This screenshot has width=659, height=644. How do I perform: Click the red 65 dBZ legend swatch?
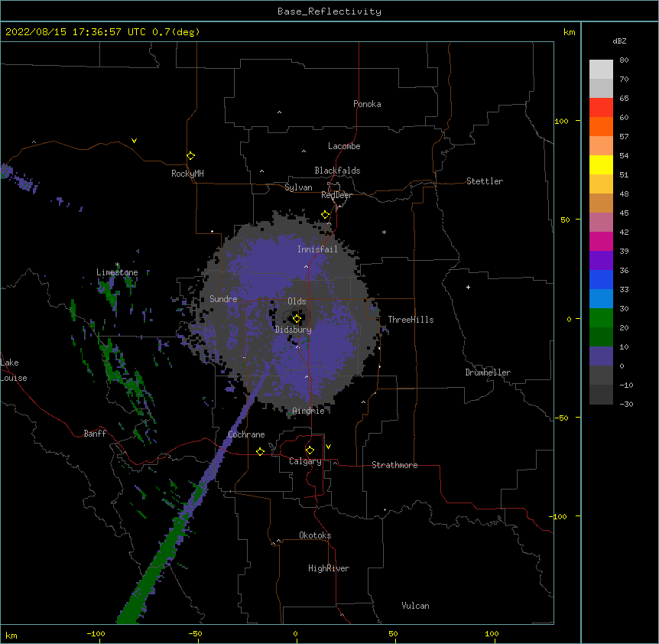pos(601,108)
